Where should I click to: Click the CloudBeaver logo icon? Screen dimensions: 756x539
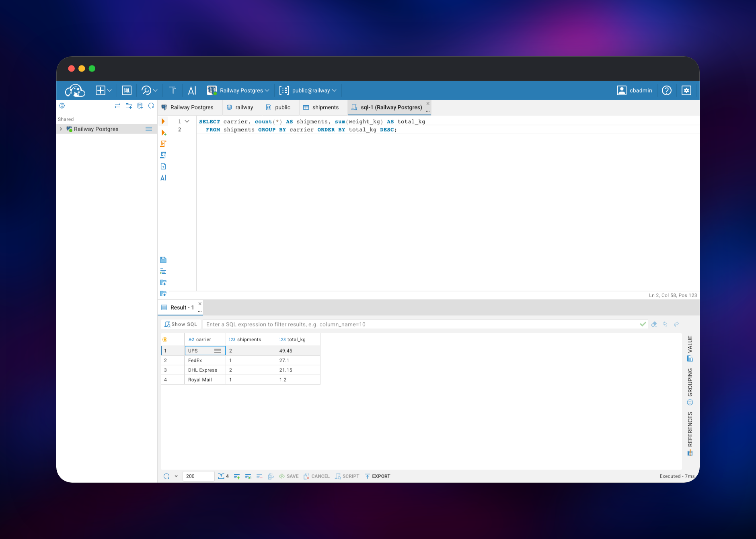click(75, 90)
